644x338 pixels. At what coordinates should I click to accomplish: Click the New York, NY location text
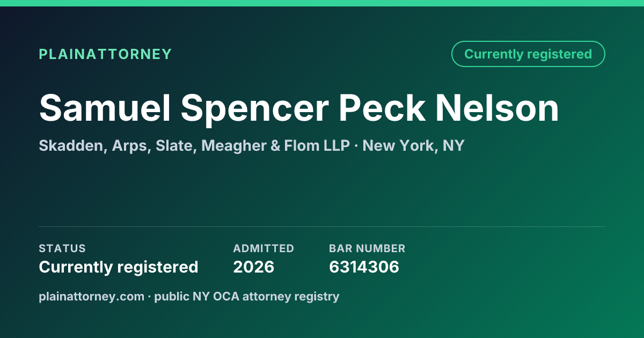point(413,145)
